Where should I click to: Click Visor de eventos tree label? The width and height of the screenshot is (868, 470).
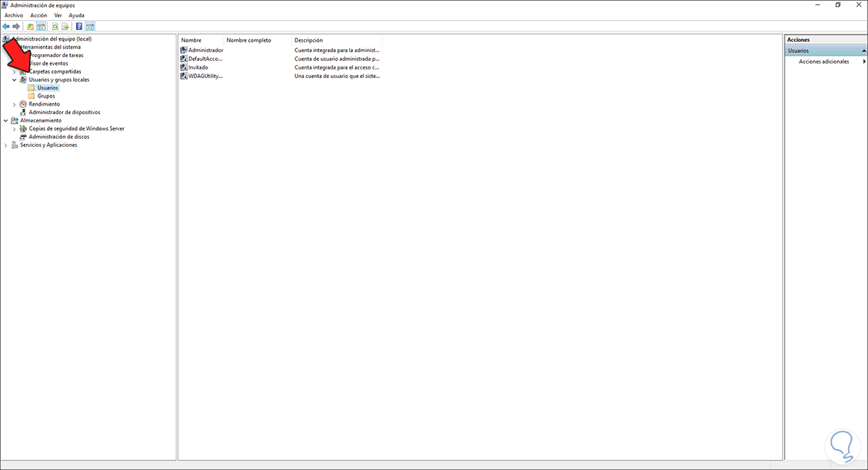(x=48, y=64)
